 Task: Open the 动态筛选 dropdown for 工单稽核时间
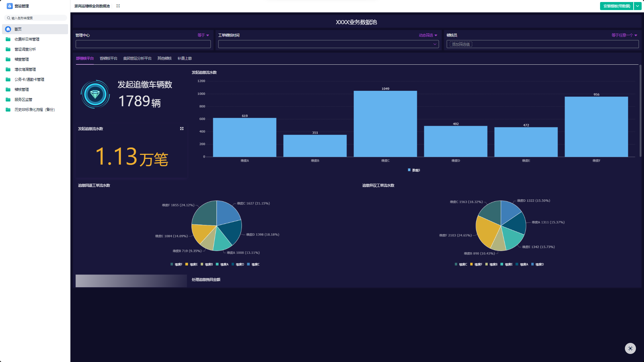428,35
